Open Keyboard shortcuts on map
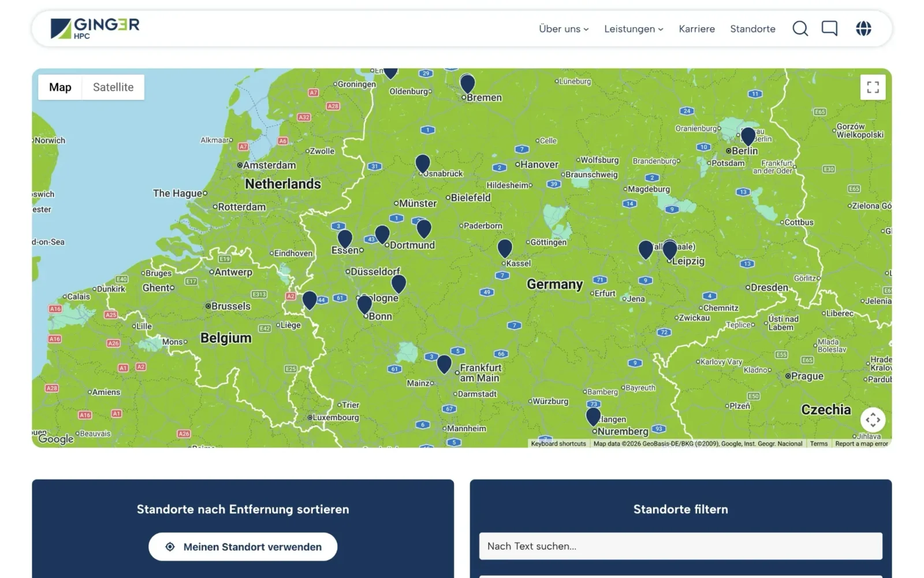Screen dimensions: 924x578 click(x=558, y=444)
